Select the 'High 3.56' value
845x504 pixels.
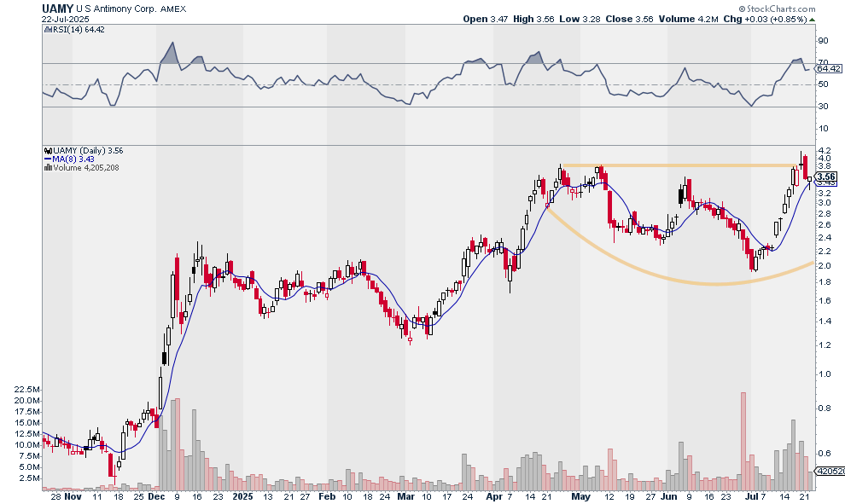tap(533, 19)
